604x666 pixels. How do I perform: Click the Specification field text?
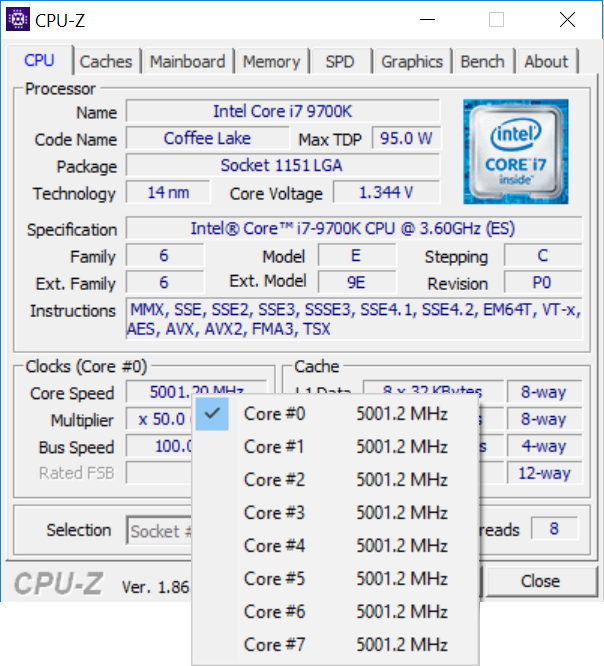pyautogui.click(x=353, y=229)
